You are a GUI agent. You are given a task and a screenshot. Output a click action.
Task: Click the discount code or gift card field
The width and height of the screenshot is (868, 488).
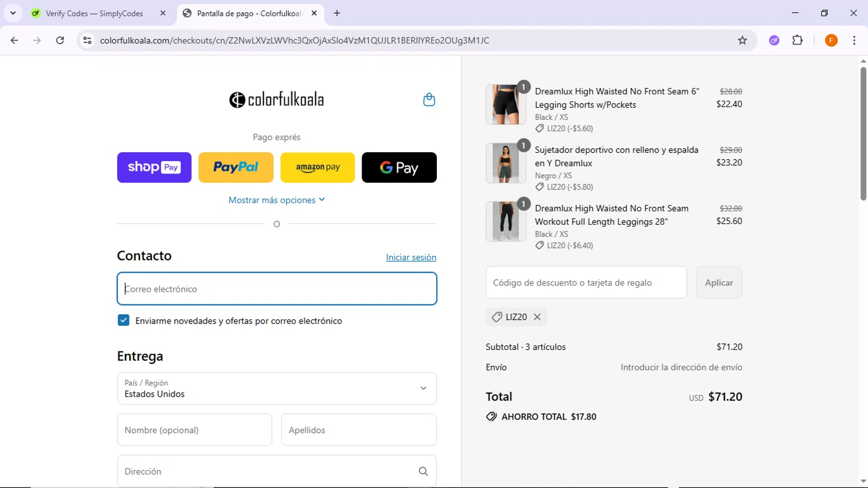pyautogui.click(x=586, y=282)
